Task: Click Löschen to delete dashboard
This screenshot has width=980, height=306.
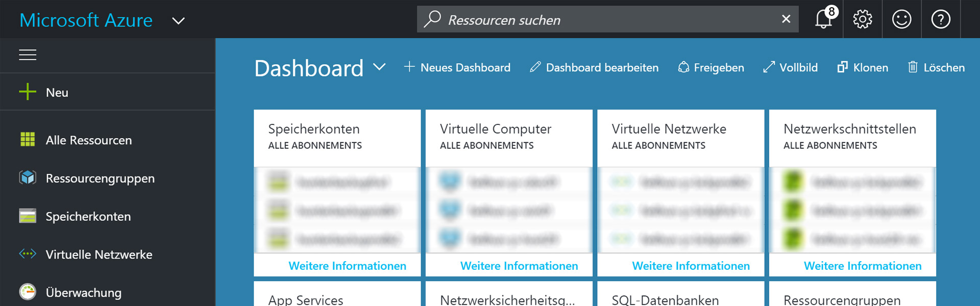Action: click(x=936, y=67)
